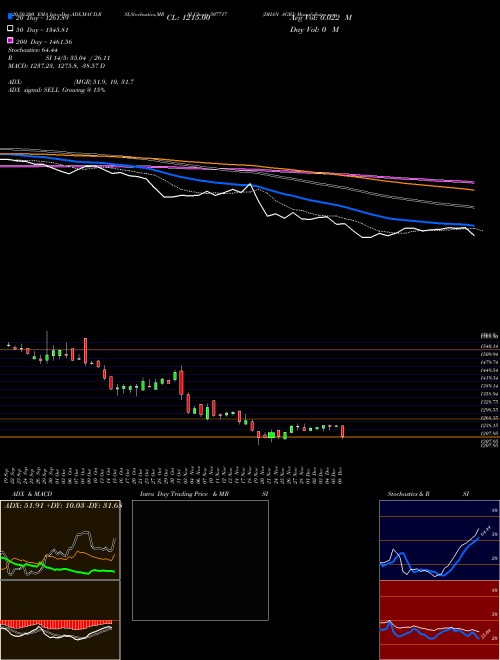This screenshot has height=660, width=500.
Task: Open the blue Stochastics chart panel
Action: [439, 540]
